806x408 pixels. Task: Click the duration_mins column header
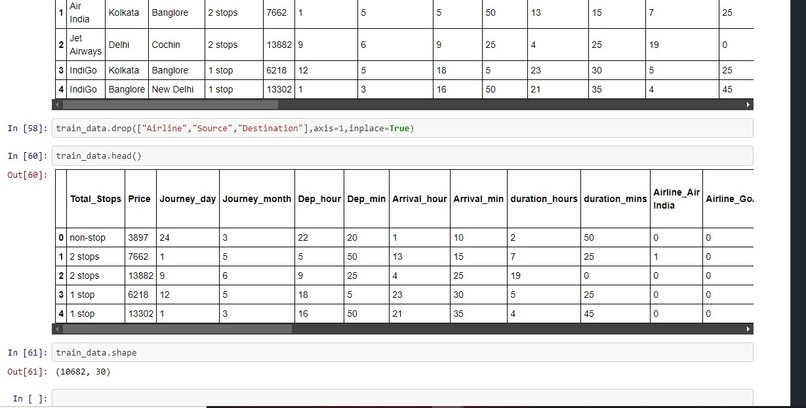coord(615,199)
